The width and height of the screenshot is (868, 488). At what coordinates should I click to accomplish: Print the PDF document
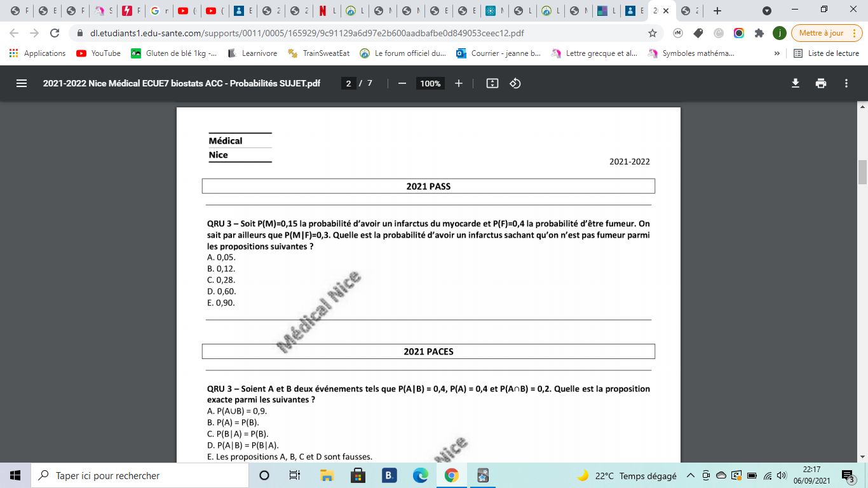pyautogui.click(x=821, y=83)
